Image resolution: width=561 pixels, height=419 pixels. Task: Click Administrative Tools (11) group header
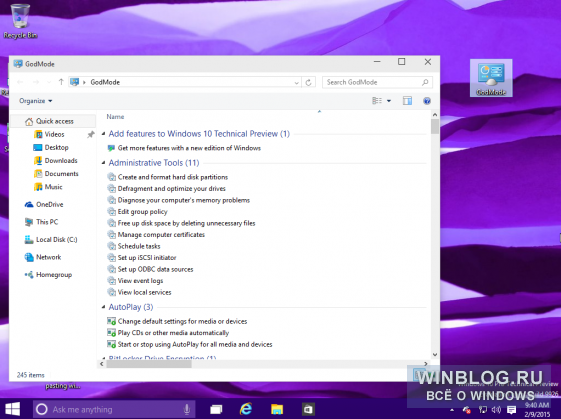point(154,163)
